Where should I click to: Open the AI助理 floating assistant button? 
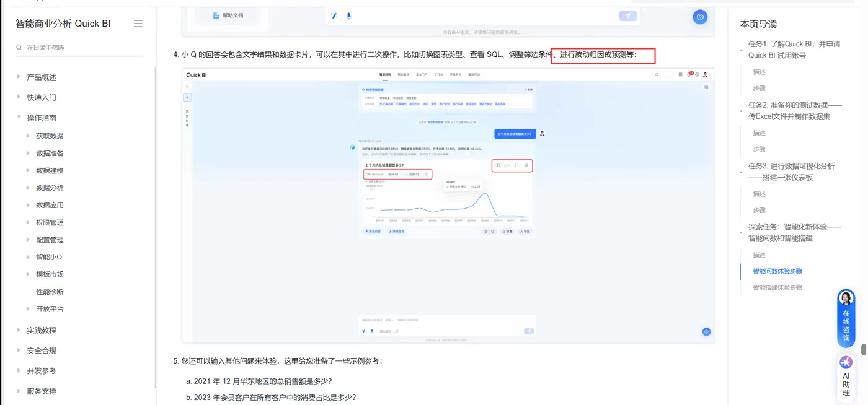pos(846,377)
